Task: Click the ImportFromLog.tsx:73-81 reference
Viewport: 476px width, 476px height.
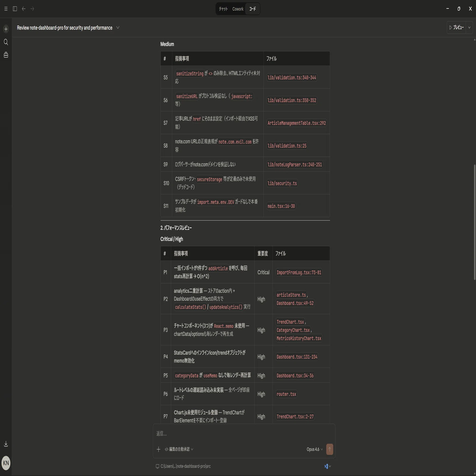Action: [299, 272]
